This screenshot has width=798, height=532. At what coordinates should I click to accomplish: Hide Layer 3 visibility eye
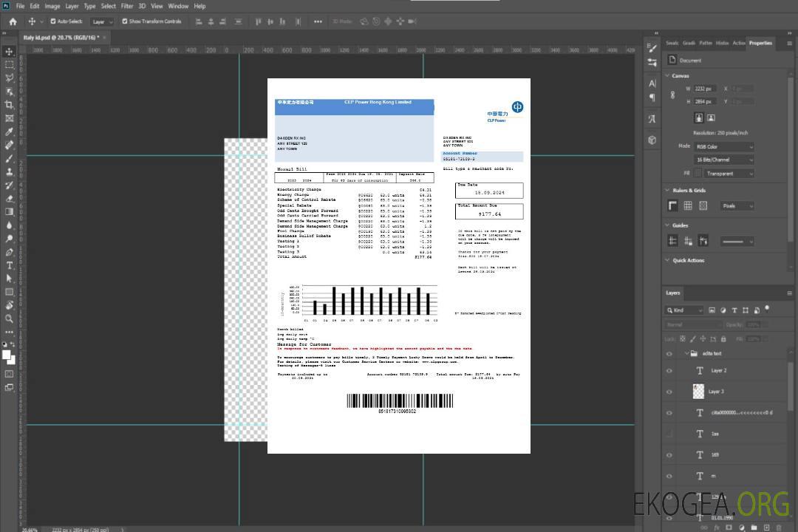tap(669, 392)
